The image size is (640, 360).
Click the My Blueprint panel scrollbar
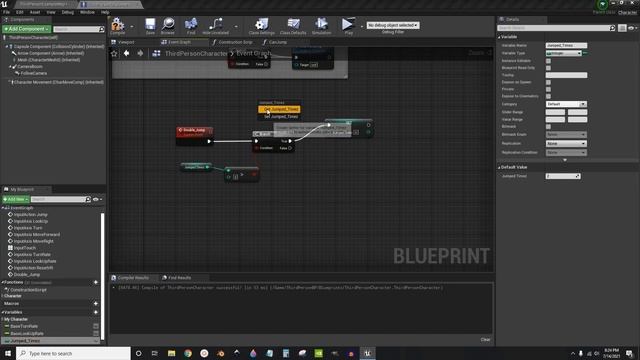tap(102, 276)
